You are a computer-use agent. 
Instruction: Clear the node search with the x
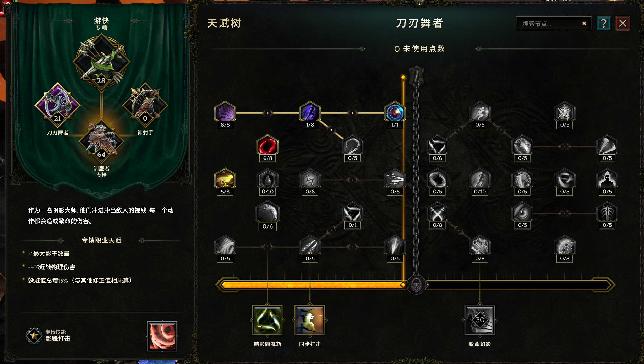click(x=584, y=23)
